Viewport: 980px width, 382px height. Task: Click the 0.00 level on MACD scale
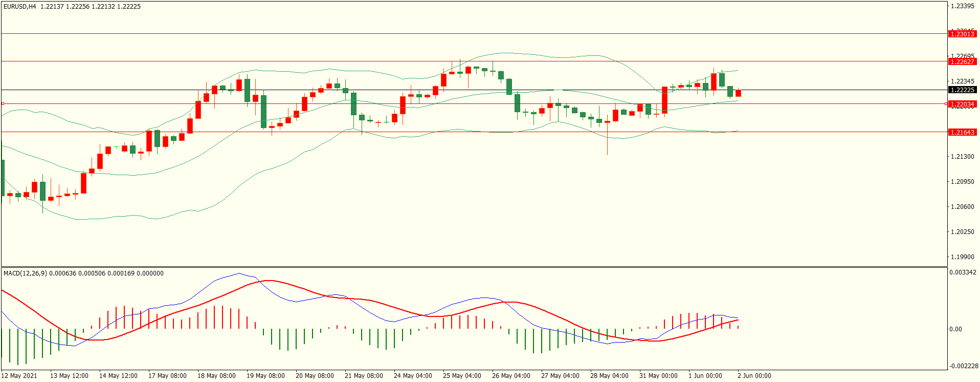coord(955,329)
